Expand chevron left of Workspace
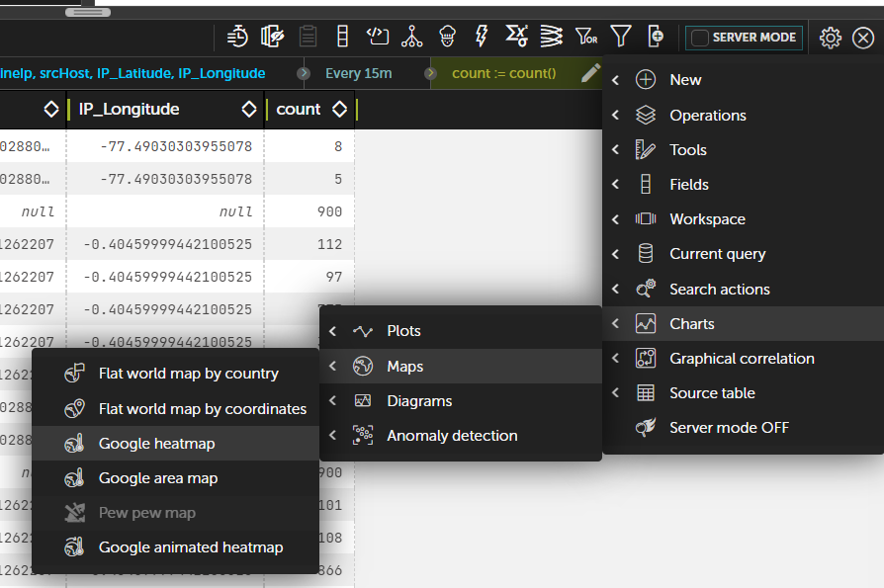The height and width of the screenshot is (588, 884). [x=616, y=219]
